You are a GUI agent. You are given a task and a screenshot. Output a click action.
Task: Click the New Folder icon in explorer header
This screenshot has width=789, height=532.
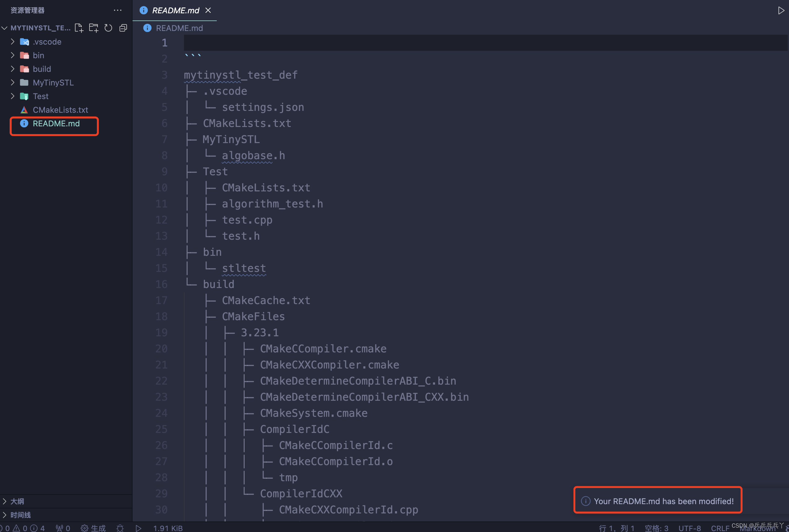point(94,28)
